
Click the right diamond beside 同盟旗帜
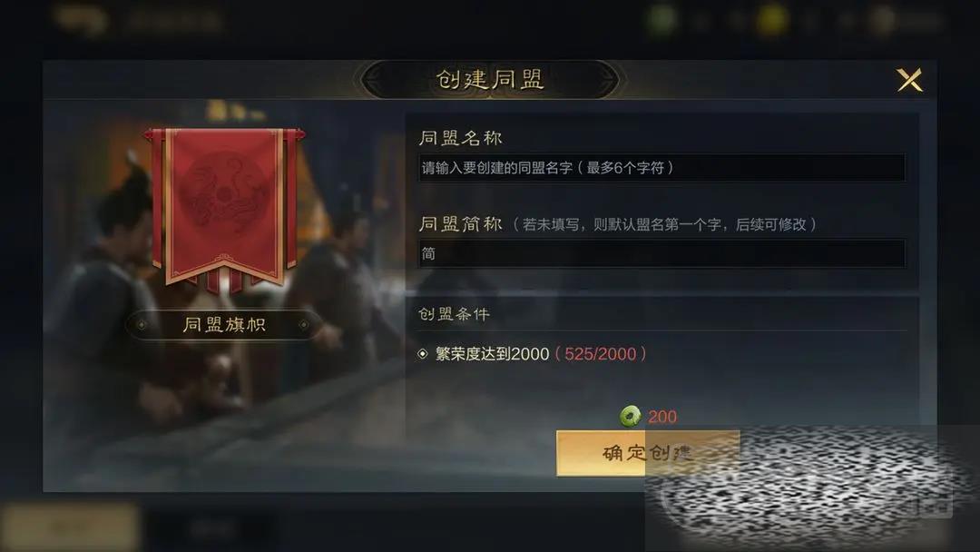click(304, 324)
